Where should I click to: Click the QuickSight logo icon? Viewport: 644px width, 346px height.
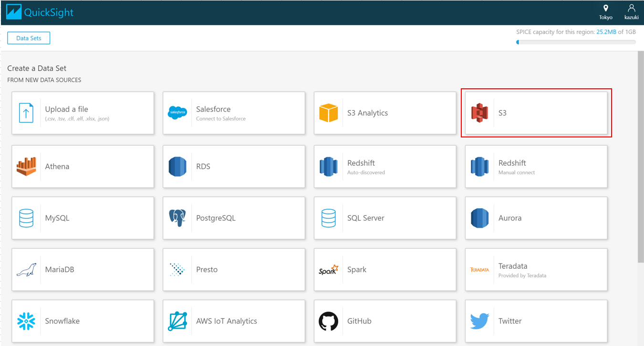tap(14, 12)
